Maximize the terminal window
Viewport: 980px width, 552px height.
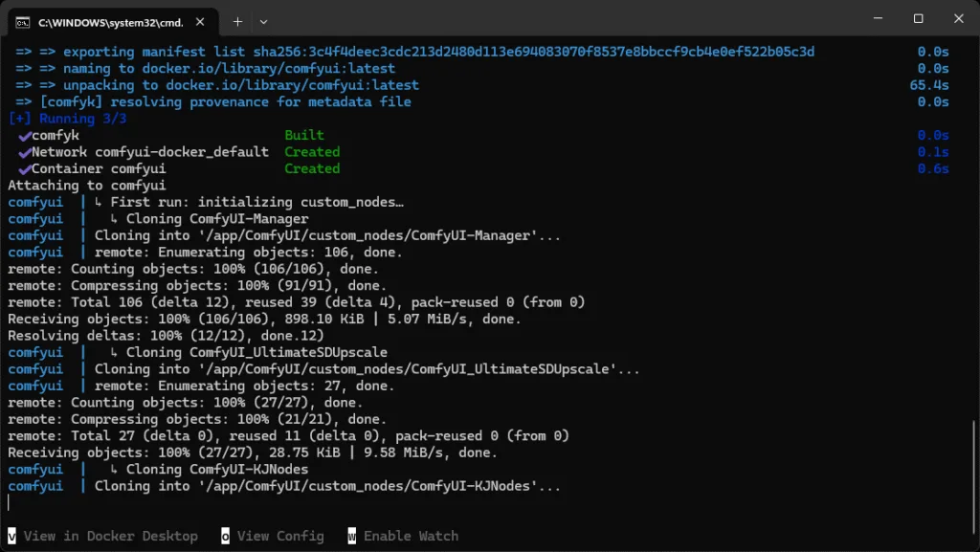coord(918,19)
